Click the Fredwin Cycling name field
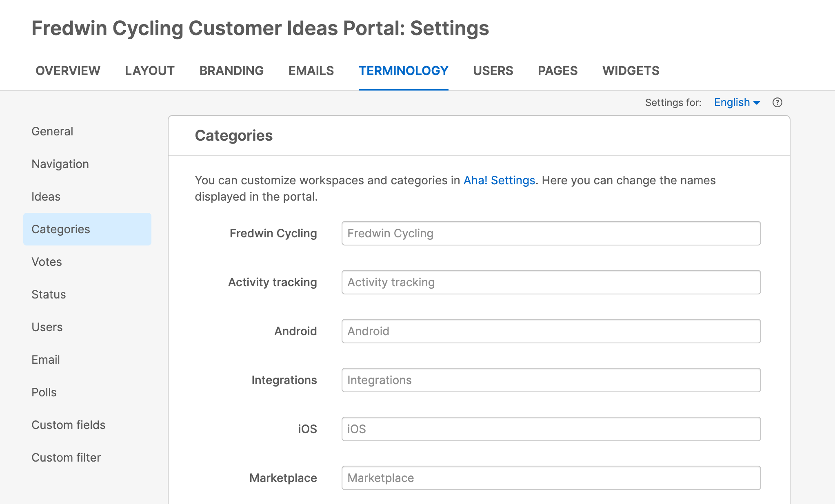This screenshot has height=504, width=835. (551, 233)
